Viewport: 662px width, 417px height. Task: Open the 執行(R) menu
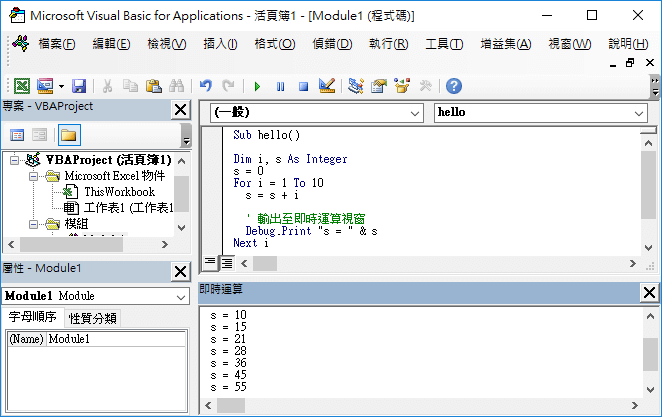coord(388,44)
